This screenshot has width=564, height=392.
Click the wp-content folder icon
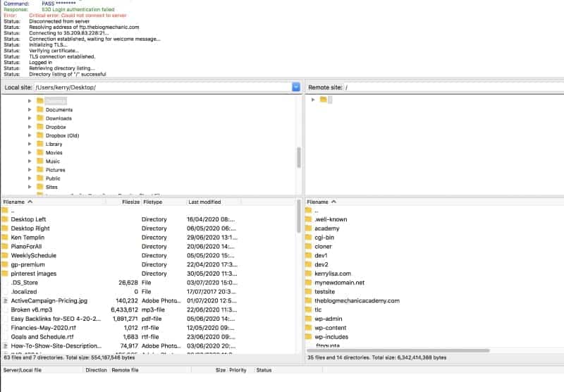308,328
